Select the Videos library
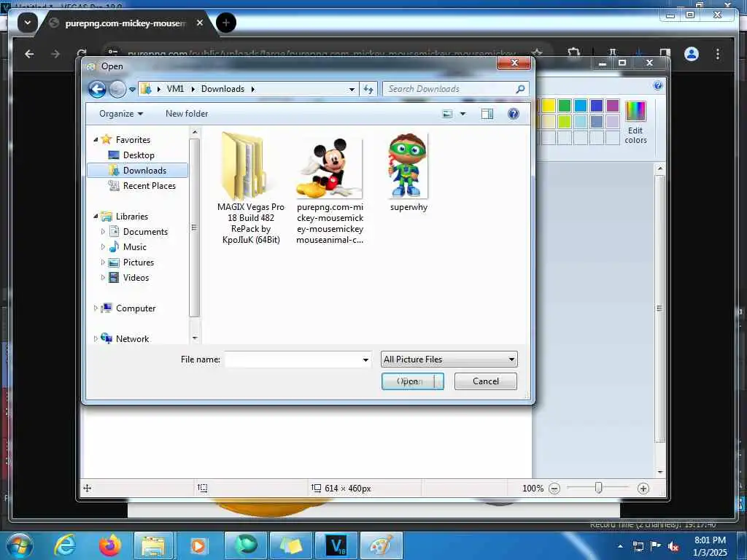 [x=135, y=278]
